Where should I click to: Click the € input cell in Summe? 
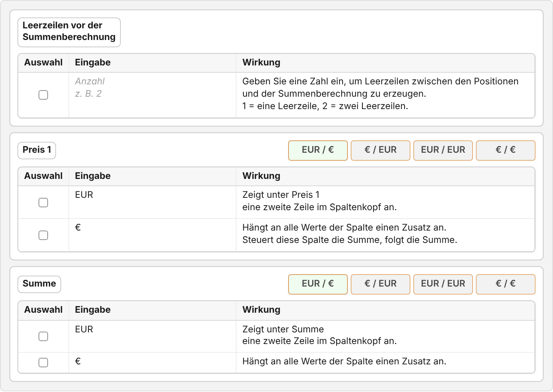(x=152, y=363)
